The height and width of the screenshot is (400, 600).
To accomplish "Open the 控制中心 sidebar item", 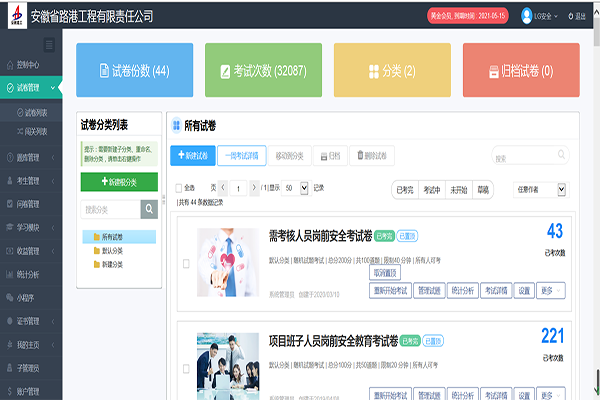I will (x=30, y=65).
